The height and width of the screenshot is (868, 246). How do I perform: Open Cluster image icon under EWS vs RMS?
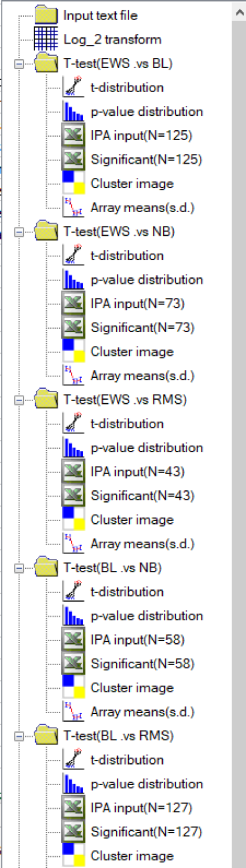tap(73, 520)
